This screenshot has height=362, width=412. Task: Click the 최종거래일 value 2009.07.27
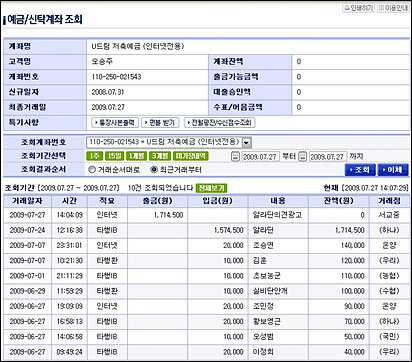108,107
